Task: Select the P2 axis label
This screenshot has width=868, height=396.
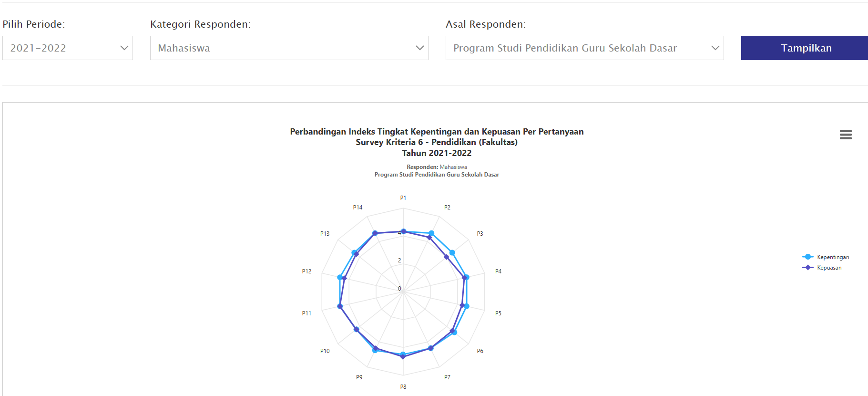Action: pos(447,207)
